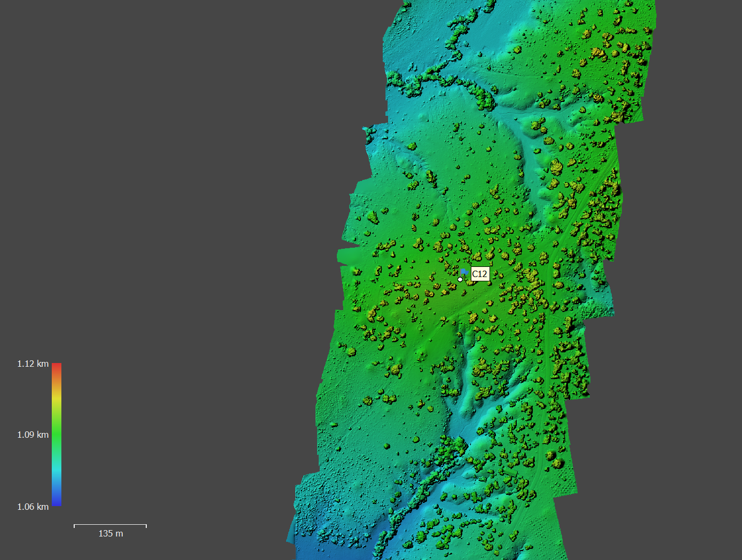The image size is (742, 560).
Task: Click the red top of the elevation color bar
Action: click(57, 367)
